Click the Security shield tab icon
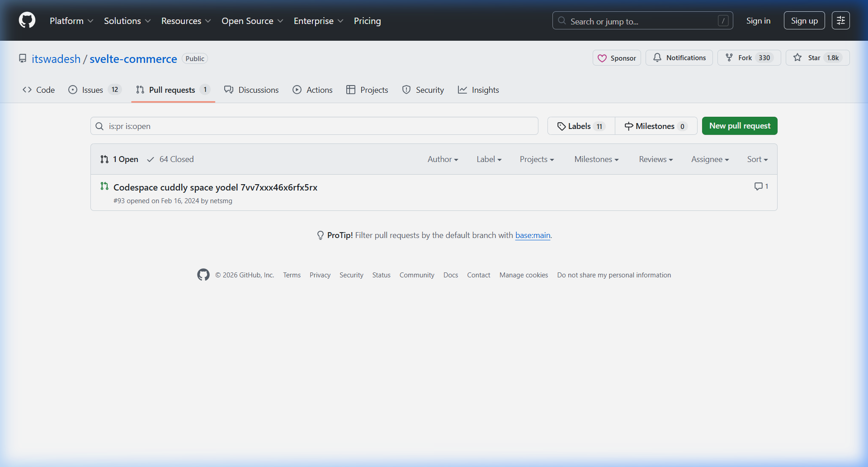The width and height of the screenshot is (868, 467). [406, 90]
